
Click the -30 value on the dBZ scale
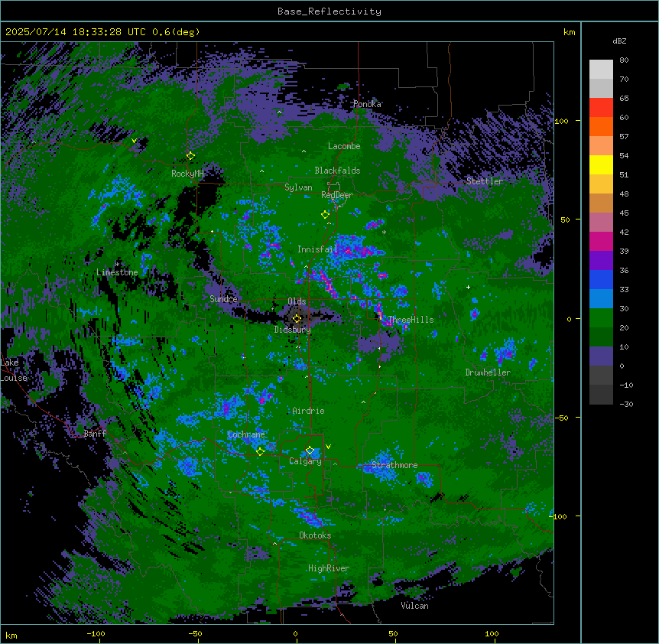[626, 404]
